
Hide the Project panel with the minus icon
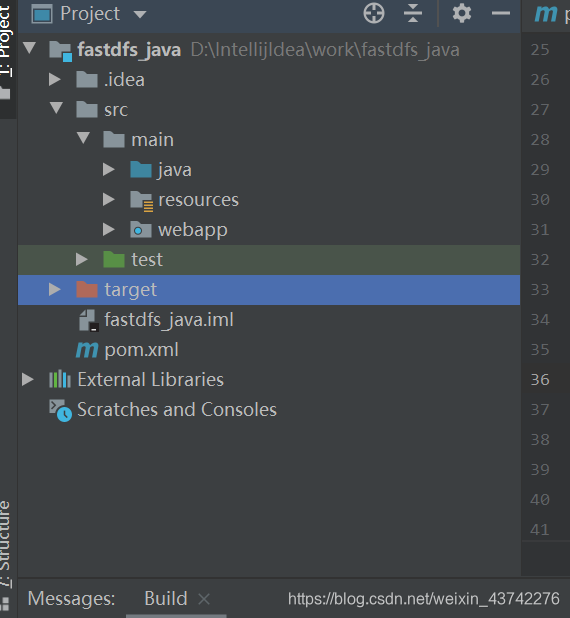pos(501,13)
